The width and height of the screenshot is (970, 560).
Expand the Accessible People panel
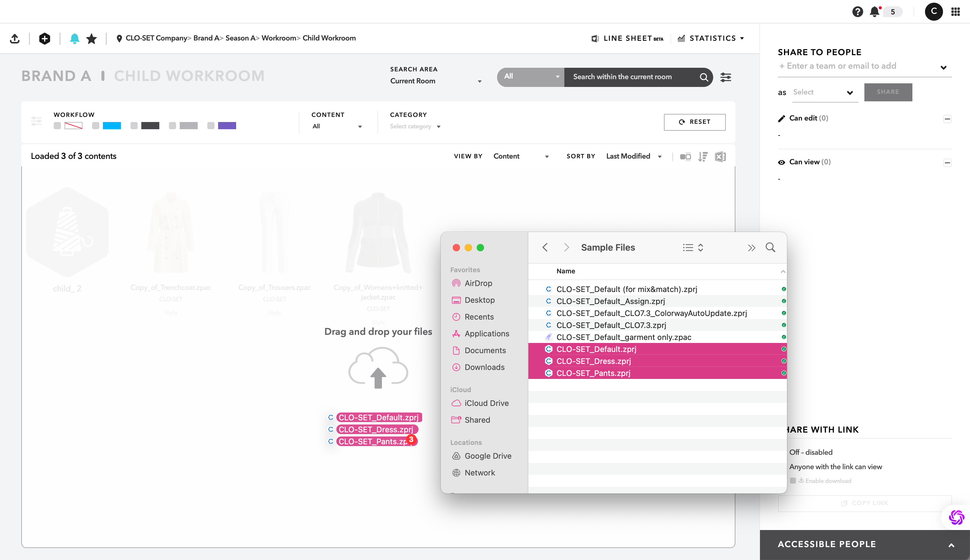pos(951,545)
